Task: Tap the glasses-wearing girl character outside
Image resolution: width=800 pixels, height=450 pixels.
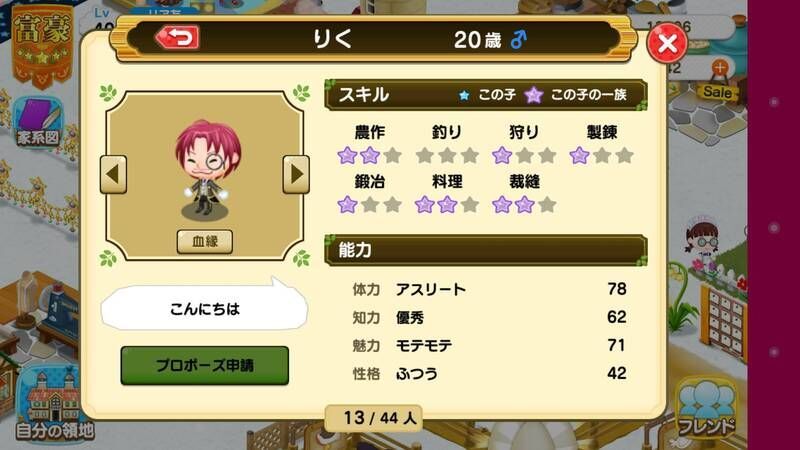Action: point(703,242)
